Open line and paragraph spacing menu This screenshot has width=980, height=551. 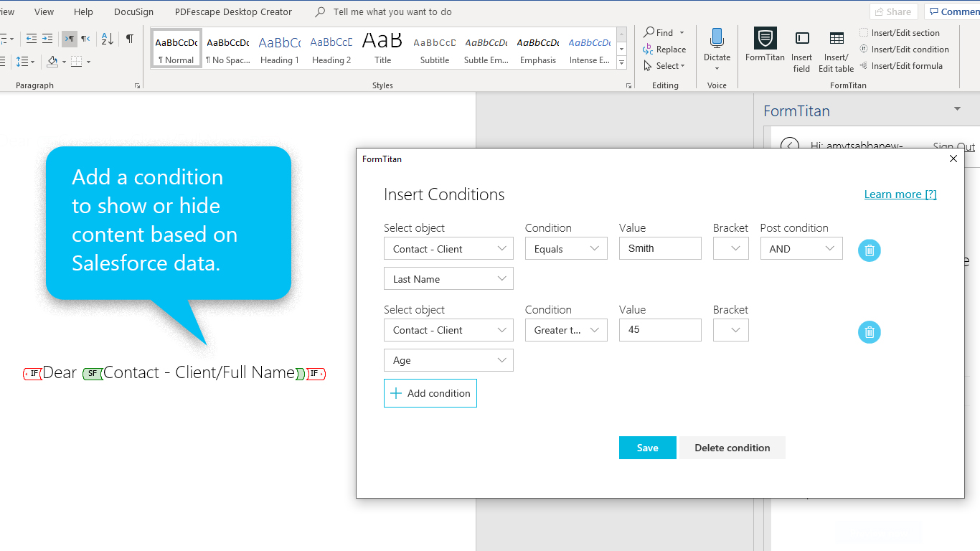coord(25,62)
